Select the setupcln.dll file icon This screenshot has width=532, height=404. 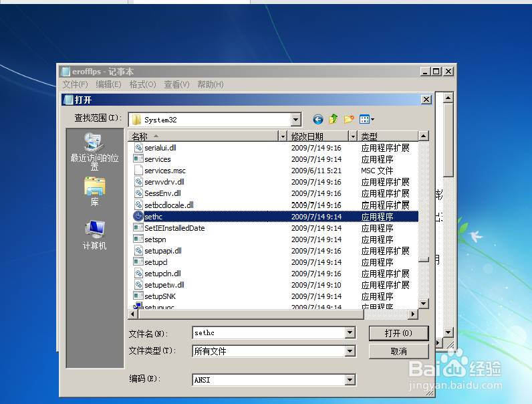coord(138,274)
